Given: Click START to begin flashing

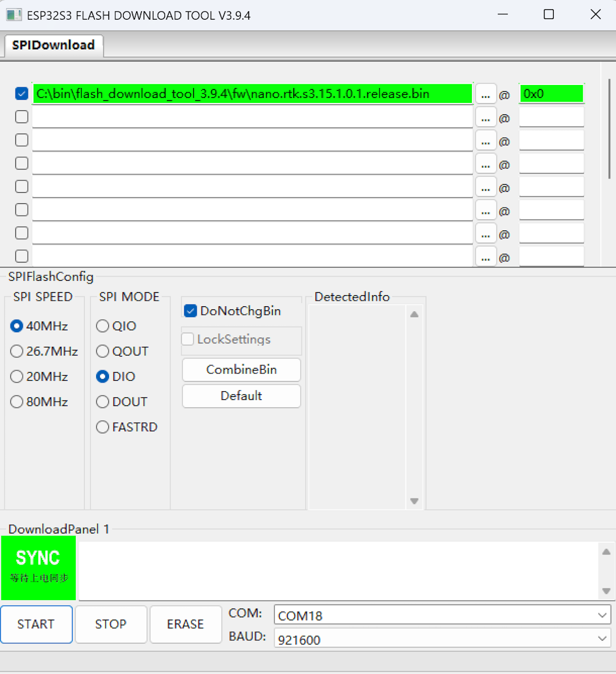Looking at the screenshot, I should 36,624.
